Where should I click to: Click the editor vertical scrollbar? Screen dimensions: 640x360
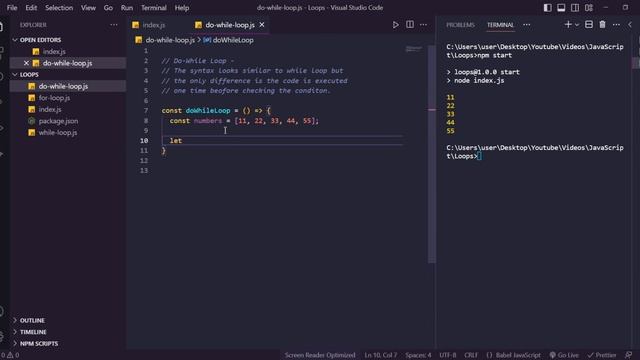tap(431, 154)
